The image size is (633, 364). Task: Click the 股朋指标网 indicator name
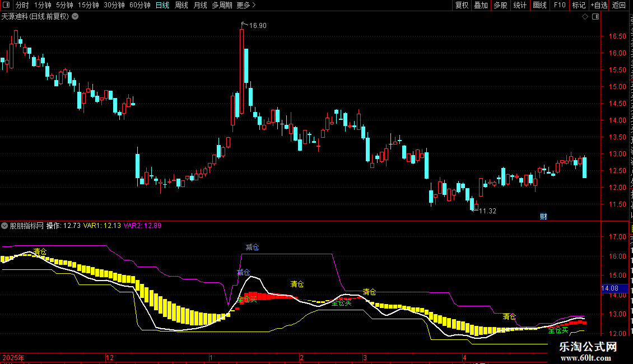point(27,226)
